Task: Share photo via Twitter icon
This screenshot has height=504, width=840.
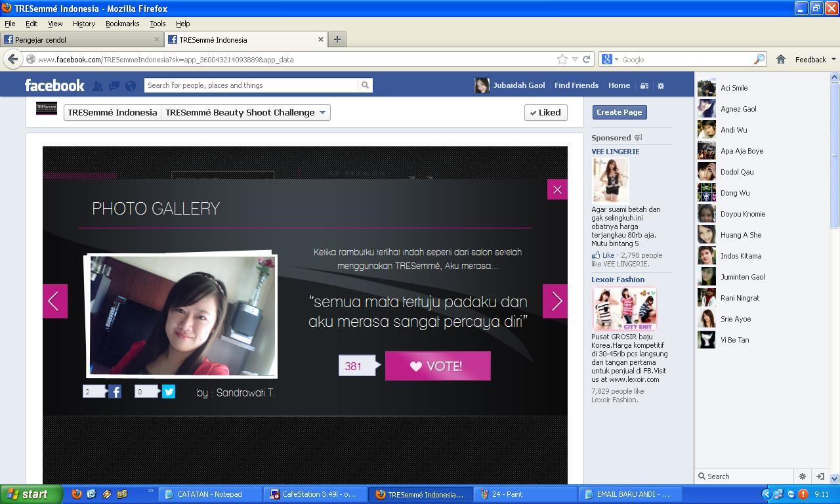Action: [169, 392]
